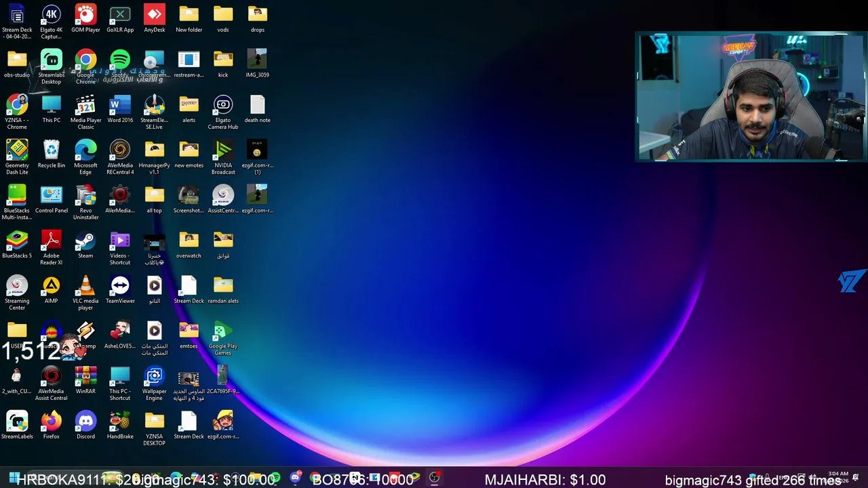Screen dimensions: 868x488
Task: Launch StreamElements SE.Live shortcut
Action: coord(154,113)
